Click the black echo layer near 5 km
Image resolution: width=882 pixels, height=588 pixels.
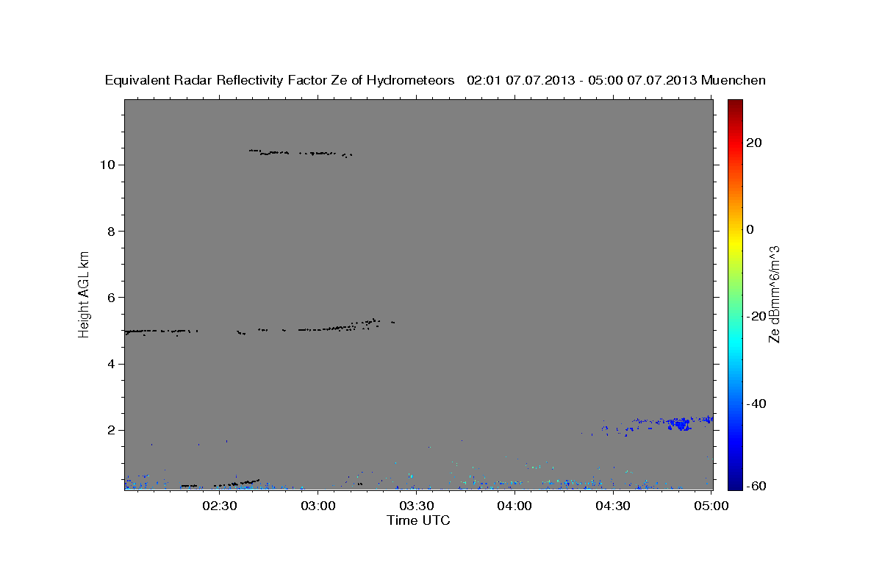pyautogui.click(x=259, y=328)
